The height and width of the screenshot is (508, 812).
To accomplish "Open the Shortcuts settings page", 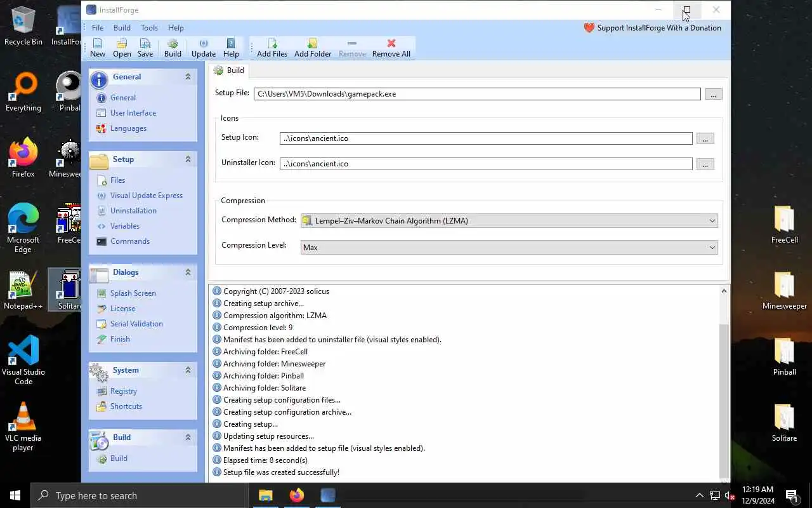I will coord(126,406).
